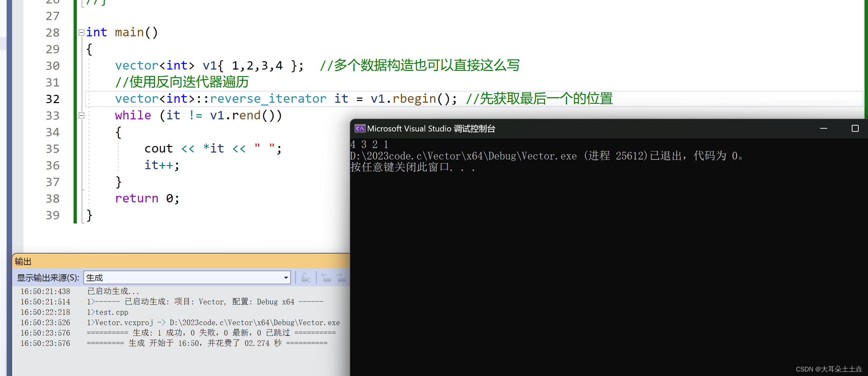The image size is (868, 376).
Task: Click the console exit message with 进程 25612
Action: pos(547,156)
